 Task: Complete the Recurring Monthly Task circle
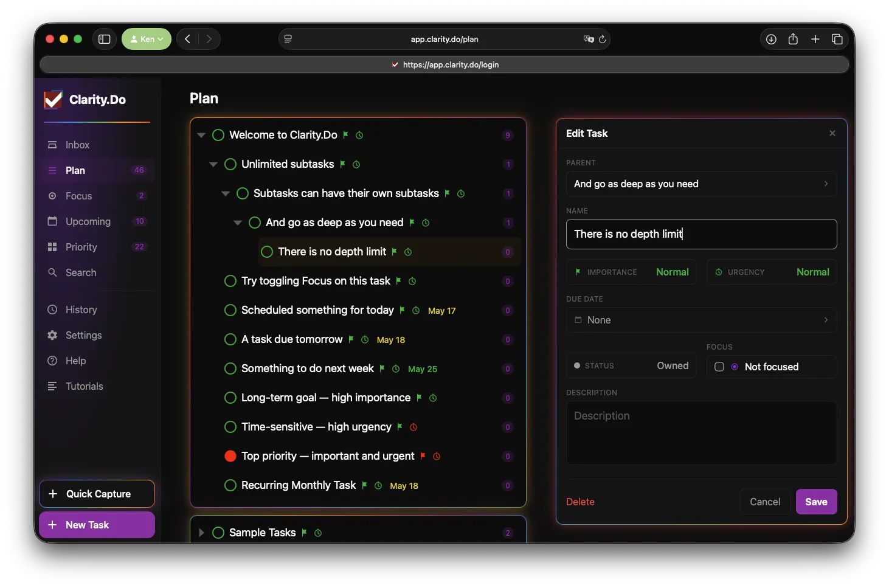click(x=230, y=485)
